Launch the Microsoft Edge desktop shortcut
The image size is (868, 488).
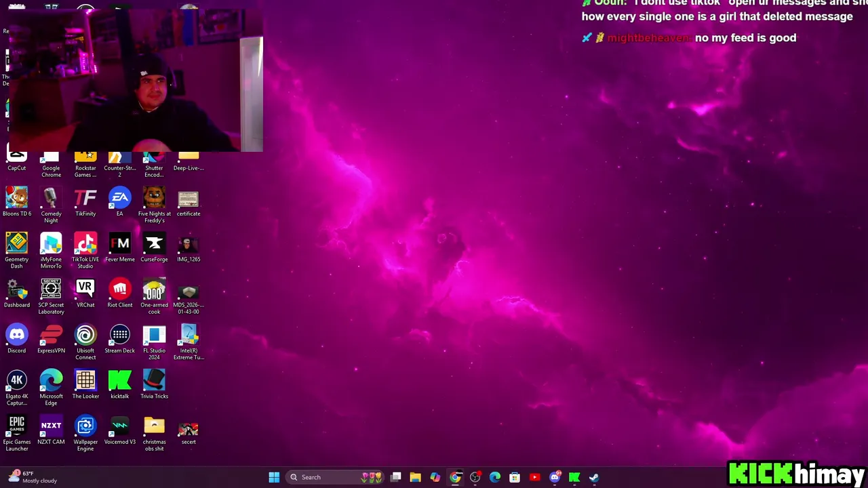pyautogui.click(x=51, y=388)
